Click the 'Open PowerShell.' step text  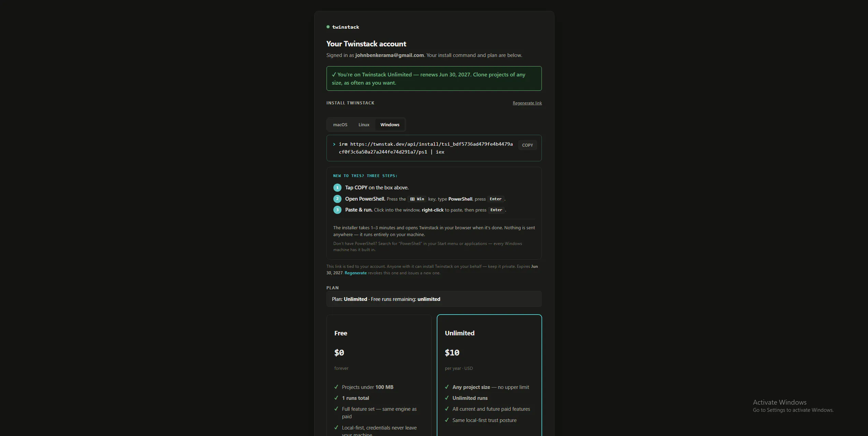pyautogui.click(x=365, y=199)
